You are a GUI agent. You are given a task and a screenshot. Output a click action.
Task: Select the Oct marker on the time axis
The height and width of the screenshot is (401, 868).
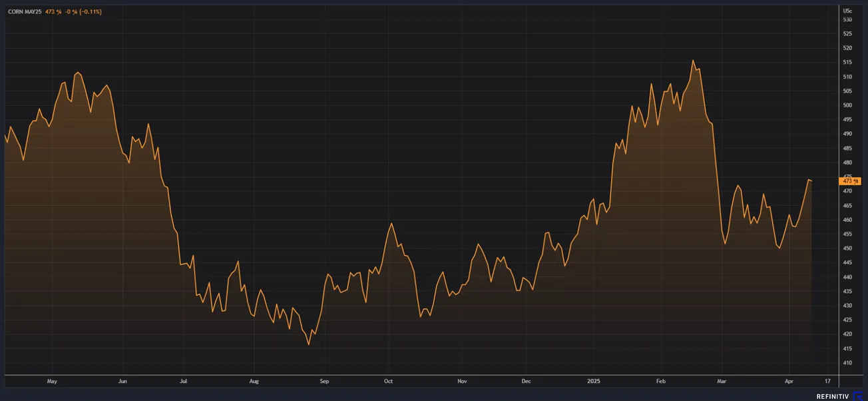[x=388, y=382]
